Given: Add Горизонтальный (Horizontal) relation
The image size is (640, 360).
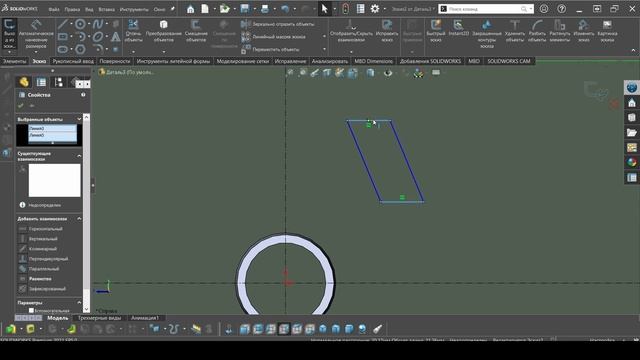Looking at the screenshot, I should pyautogui.click(x=41, y=229).
